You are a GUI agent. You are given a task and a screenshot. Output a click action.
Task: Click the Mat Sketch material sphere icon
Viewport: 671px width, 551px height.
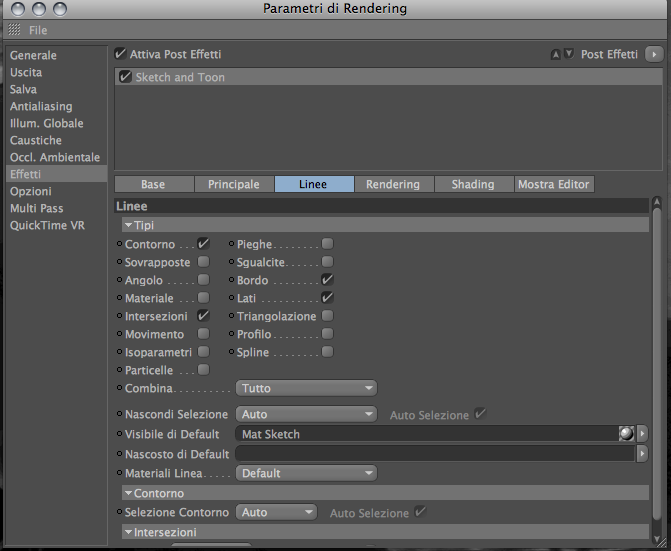point(626,433)
